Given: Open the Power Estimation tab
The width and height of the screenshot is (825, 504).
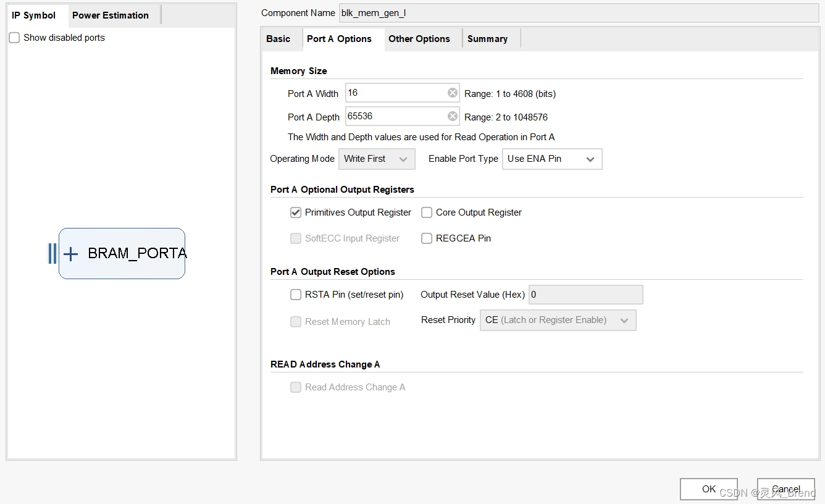Looking at the screenshot, I should click(x=111, y=15).
